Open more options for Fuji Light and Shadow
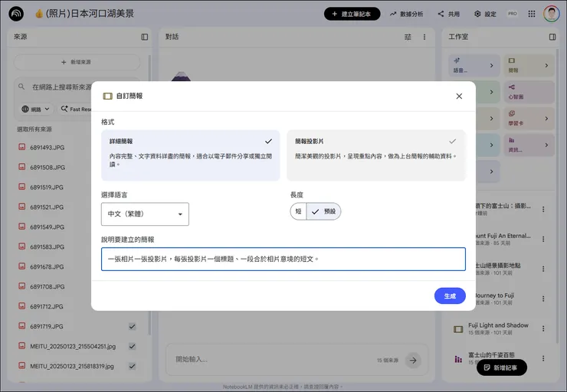 543,328
